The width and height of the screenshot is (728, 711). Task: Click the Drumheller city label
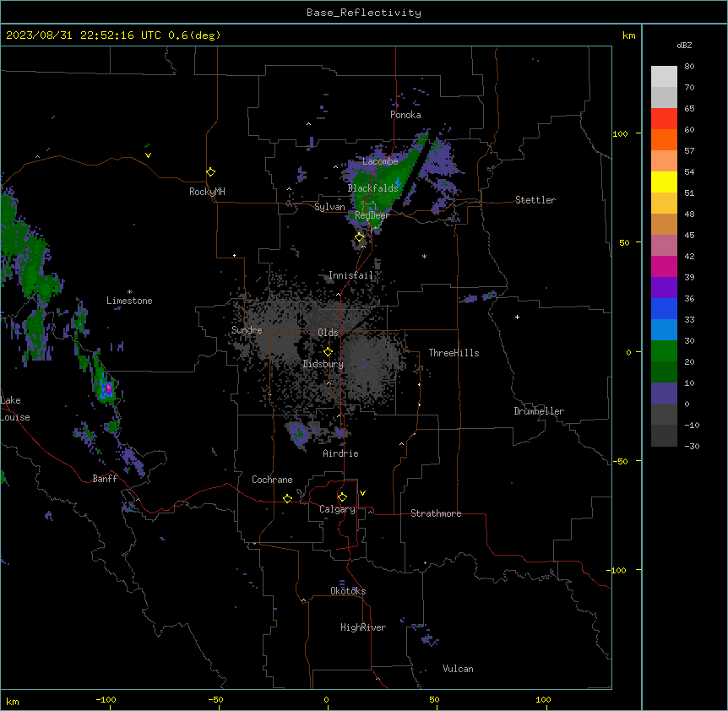point(539,411)
